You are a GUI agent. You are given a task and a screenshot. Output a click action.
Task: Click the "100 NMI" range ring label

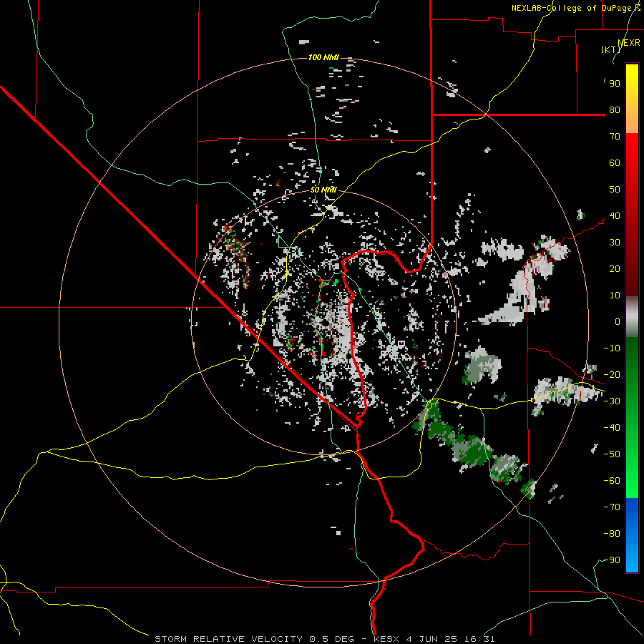coord(323,57)
